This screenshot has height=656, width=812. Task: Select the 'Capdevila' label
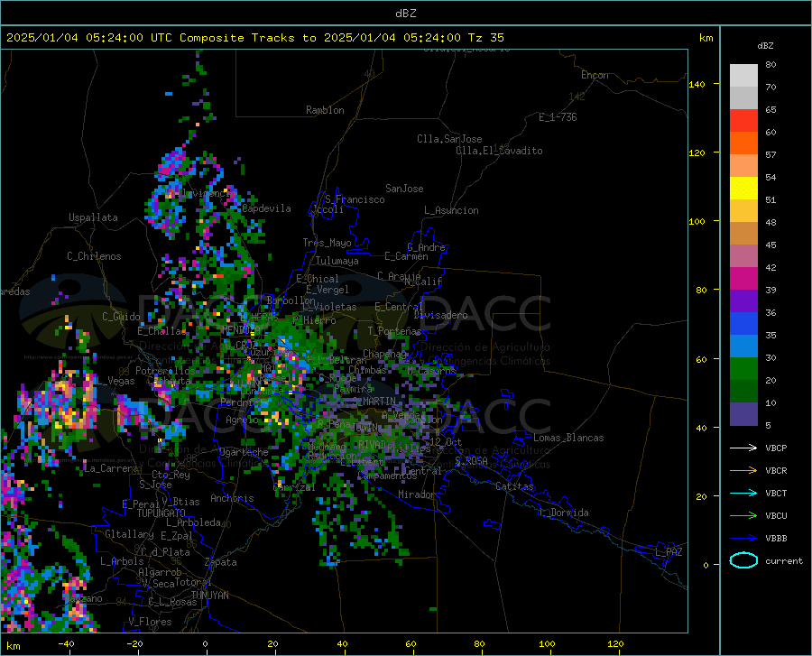(x=266, y=208)
